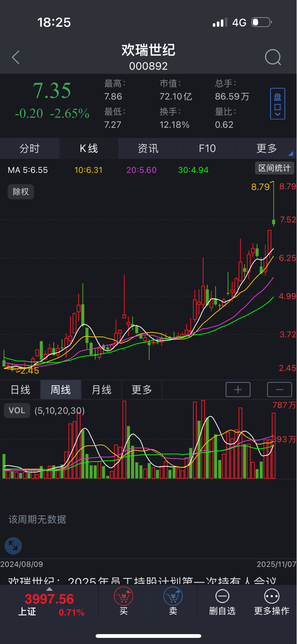
Task: Open the F10 tab
Action: click(x=207, y=149)
